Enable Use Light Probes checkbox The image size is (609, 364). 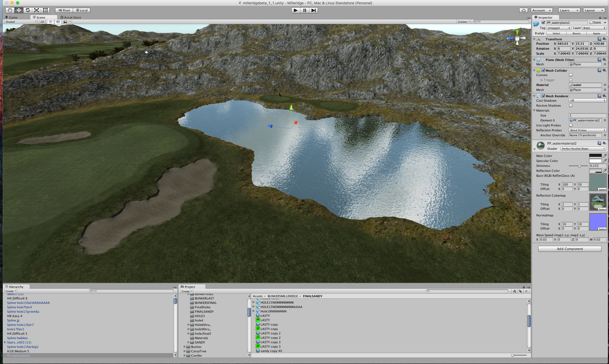[571, 125]
